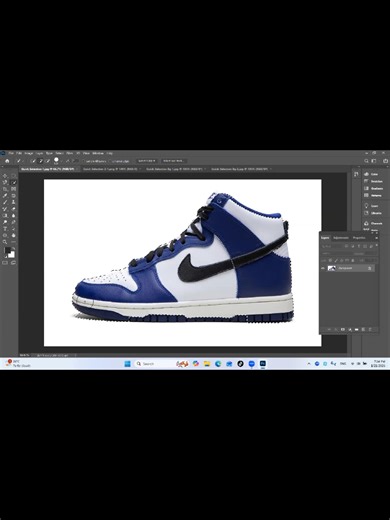Viewport: 390px width, 520px height.
Task: Click the Select Subject button
Action: pyautogui.click(x=147, y=161)
